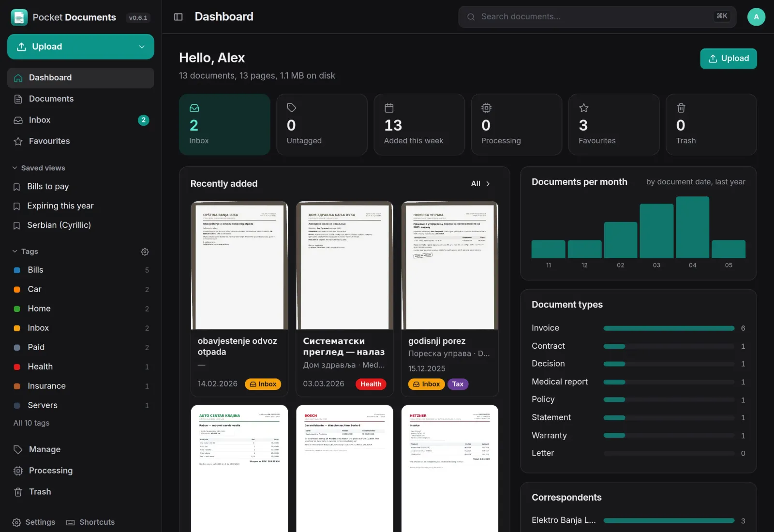The width and height of the screenshot is (774, 532).
Task: Open Favourites in sidebar
Action: (x=81, y=141)
